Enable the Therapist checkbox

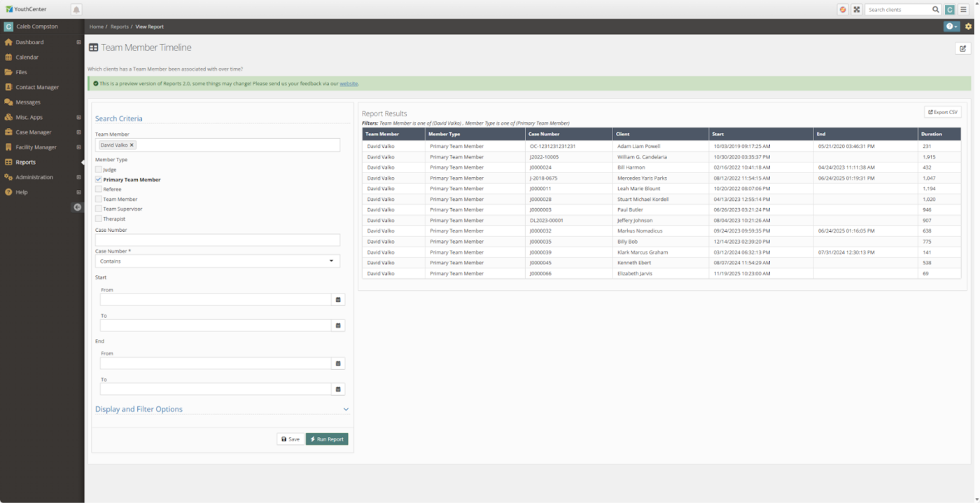pos(99,219)
